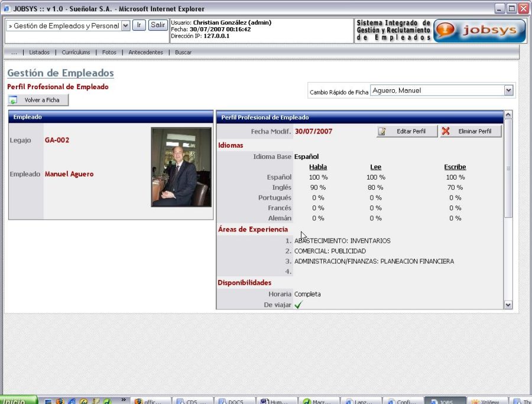Click the profile panel's scroll up arrow
Screen dimensions: 532x404
[508, 115]
